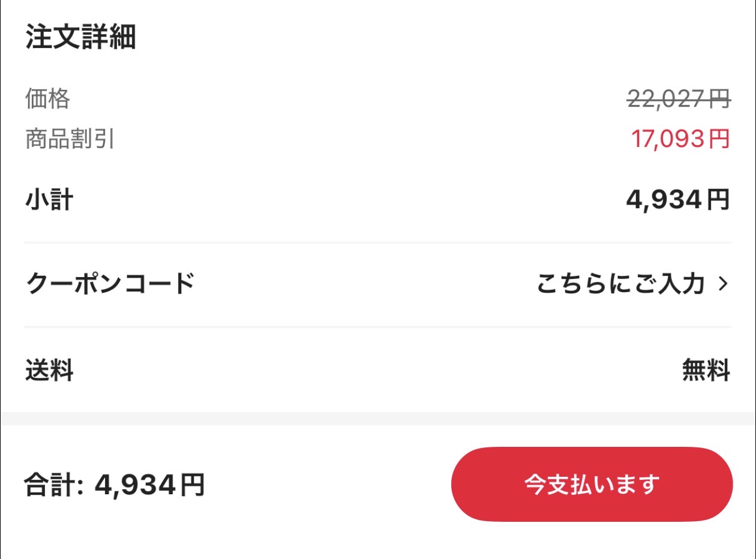This screenshot has width=756, height=559.
Task: Select the red 17,093円 discount amount
Action: (680, 139)
